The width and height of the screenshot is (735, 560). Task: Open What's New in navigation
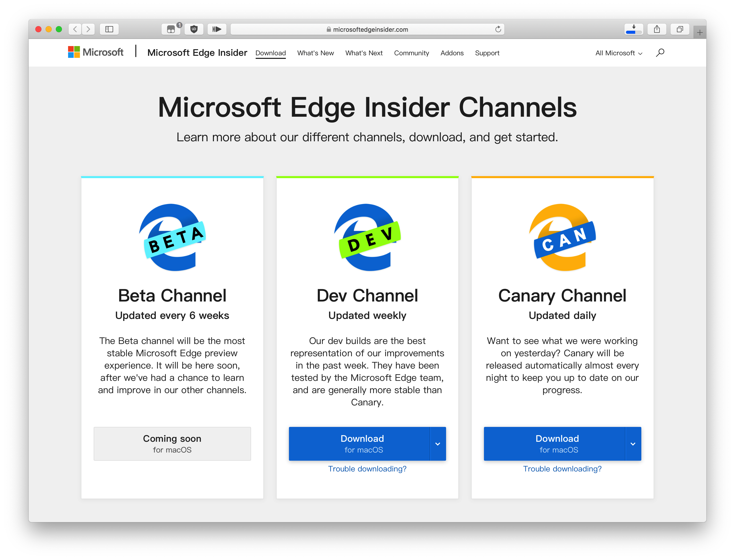click(x=315, y=53)
